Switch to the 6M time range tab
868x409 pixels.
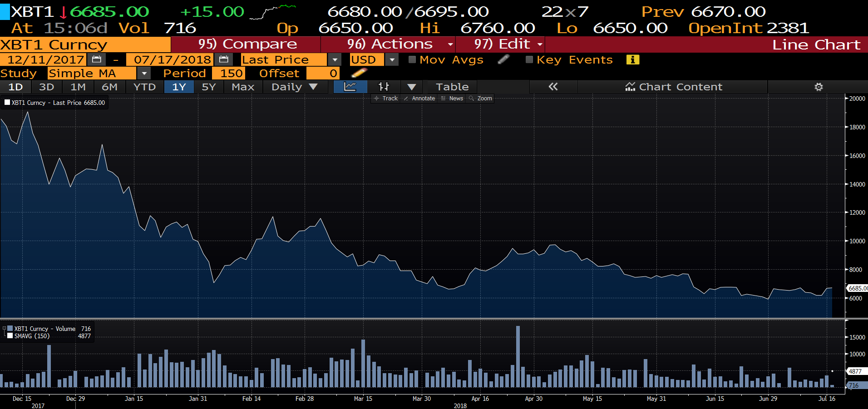coord(109,87)
